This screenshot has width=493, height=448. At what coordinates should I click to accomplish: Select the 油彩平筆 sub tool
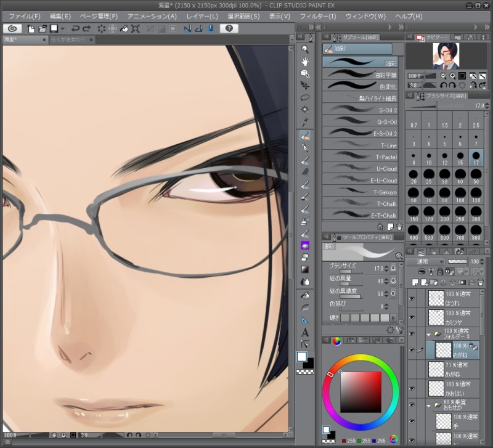tap(360, 75)
